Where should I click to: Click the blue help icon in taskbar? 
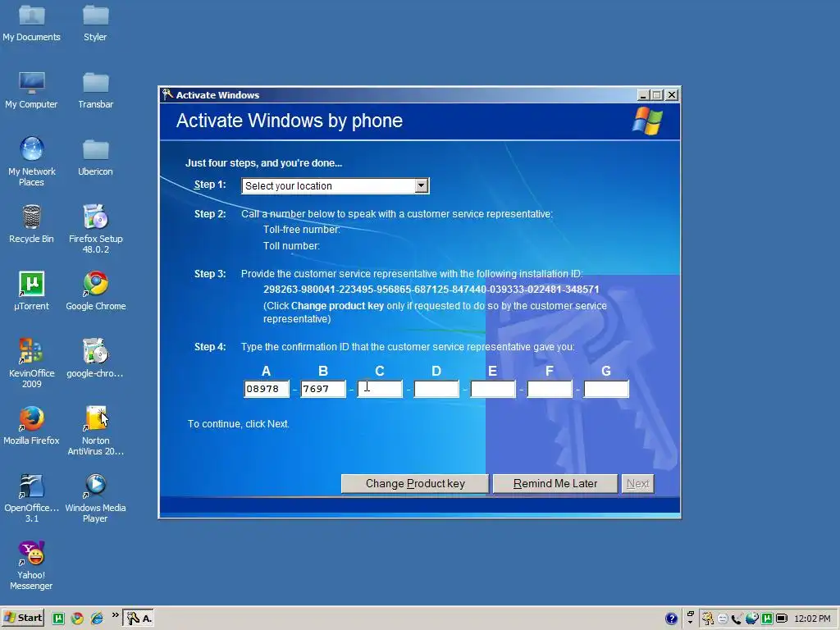(671, 619)
